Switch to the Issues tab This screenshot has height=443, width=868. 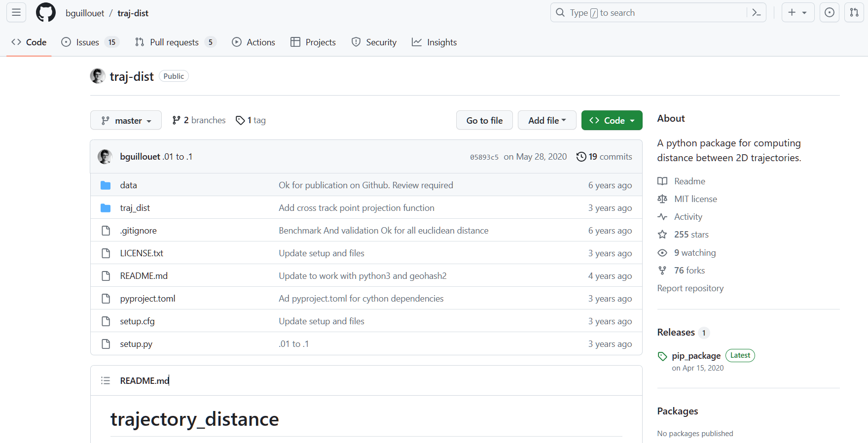point(88,42)
